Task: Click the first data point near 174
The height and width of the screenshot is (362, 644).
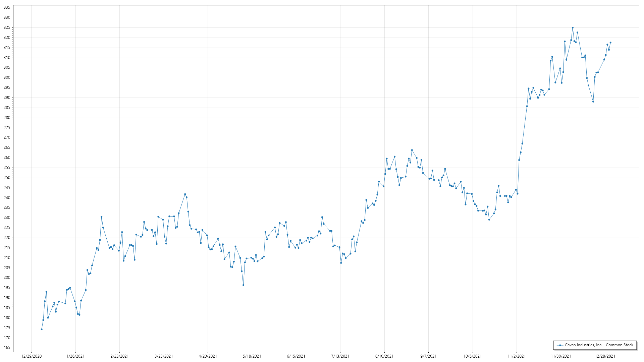Action: 42,329
